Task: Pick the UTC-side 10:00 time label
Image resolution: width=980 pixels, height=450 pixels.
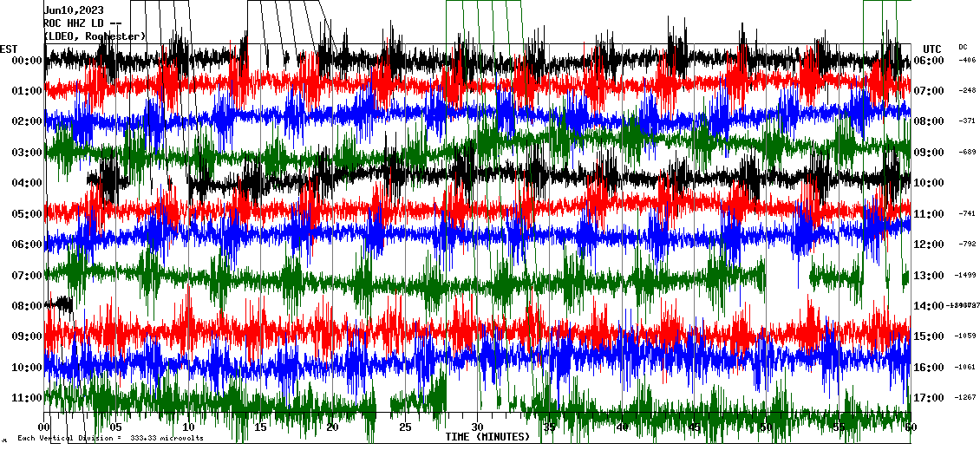Action: (x=929, y=183)
